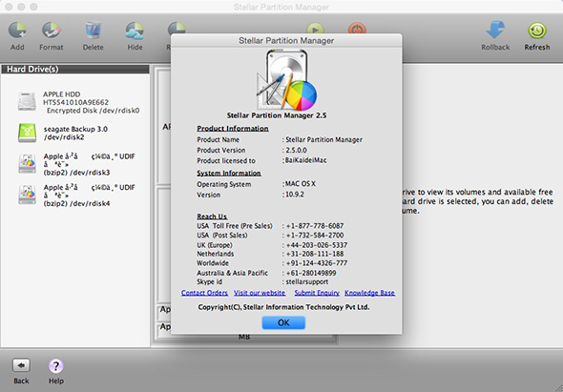The image size is (563, 392).
Task: Select the APPLE HDD drive icon
Action: [27, 102]
